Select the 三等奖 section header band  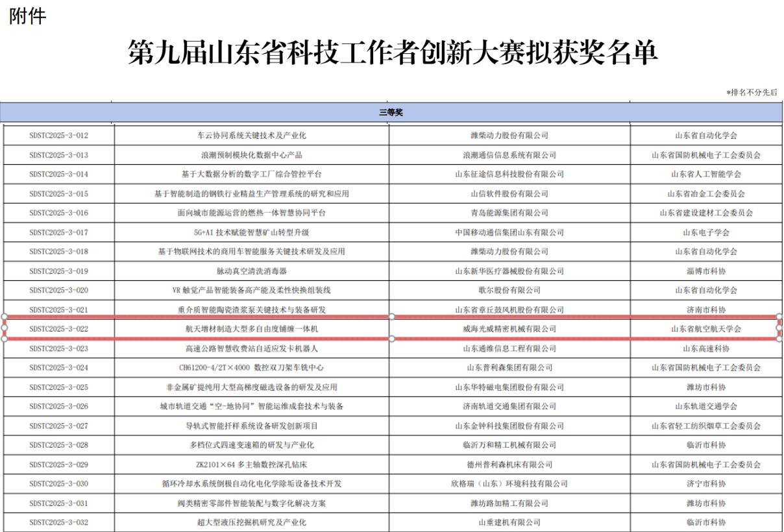(x=392, y=112)
